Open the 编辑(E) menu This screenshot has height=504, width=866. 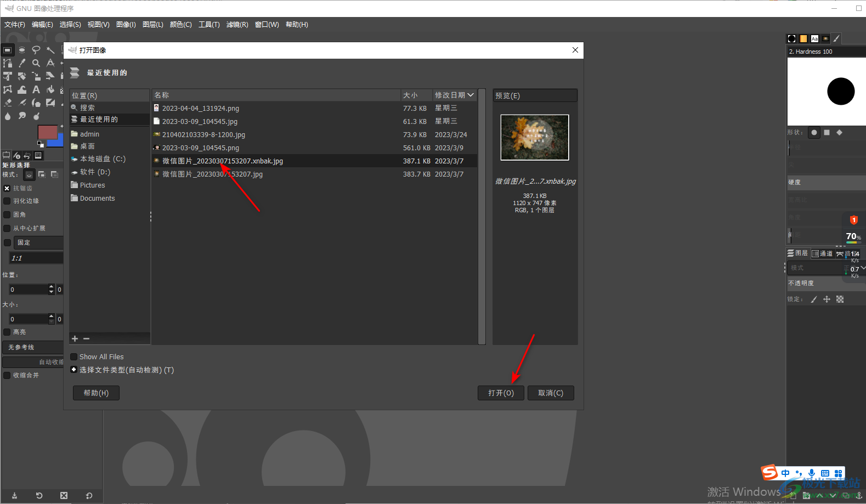point(42,25)
